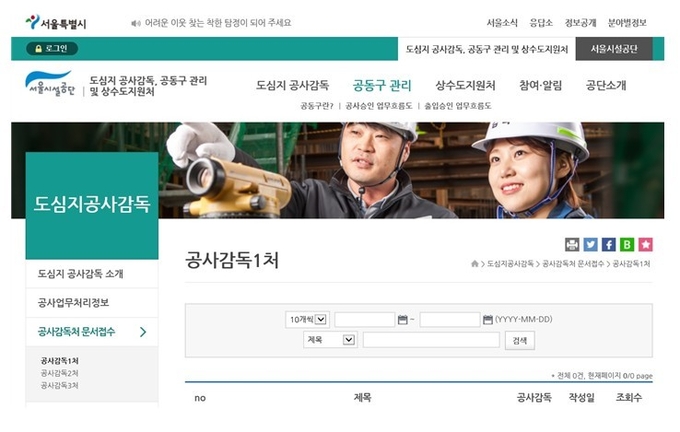Open the 상수도지원처 menu
This screenshot has height=432, width=680.
pos(465,85)
